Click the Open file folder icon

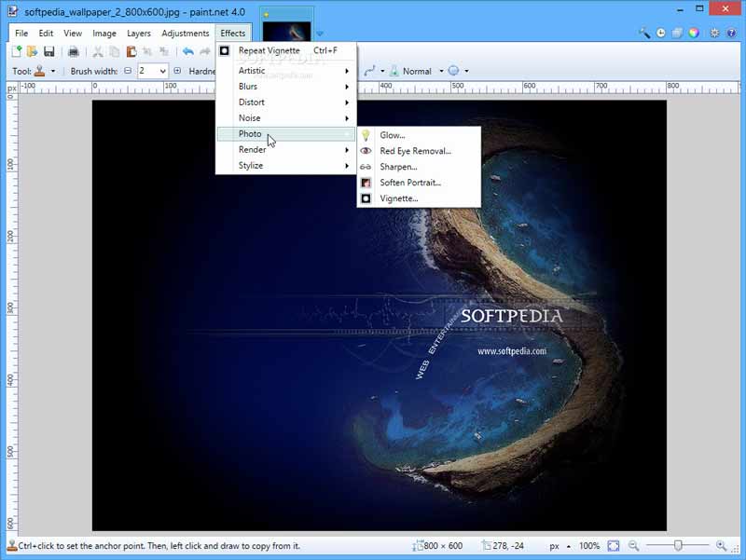(33, 51)
